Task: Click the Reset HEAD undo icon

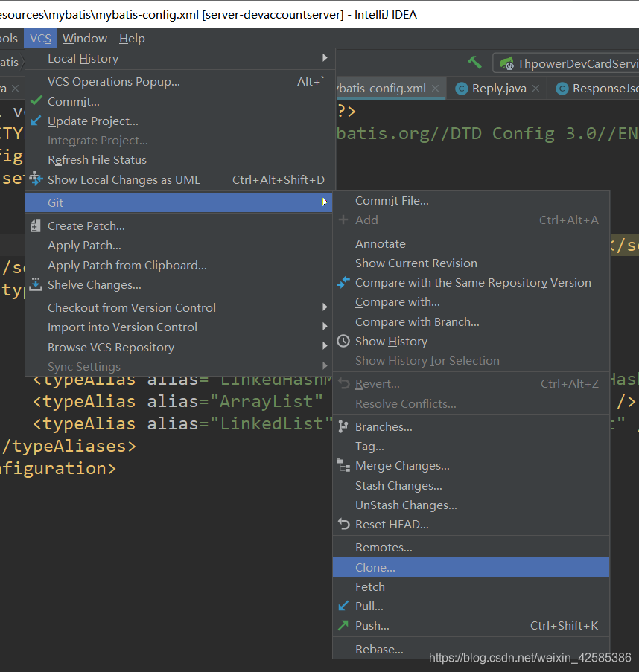Action: (343, 524)
